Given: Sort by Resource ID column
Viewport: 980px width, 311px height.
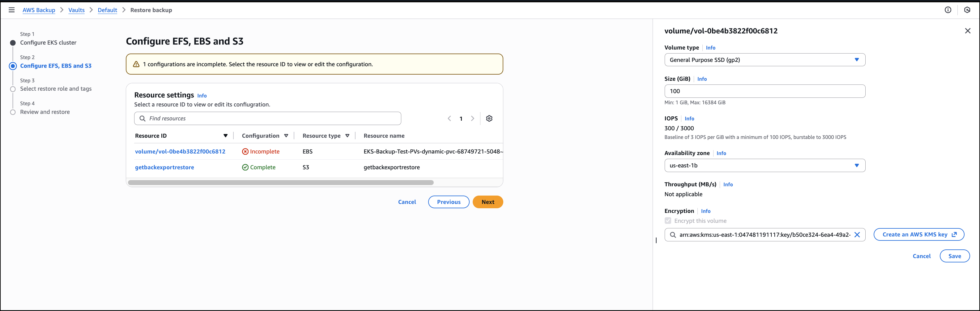Looking at the screenshot, I should click(225, 136).
